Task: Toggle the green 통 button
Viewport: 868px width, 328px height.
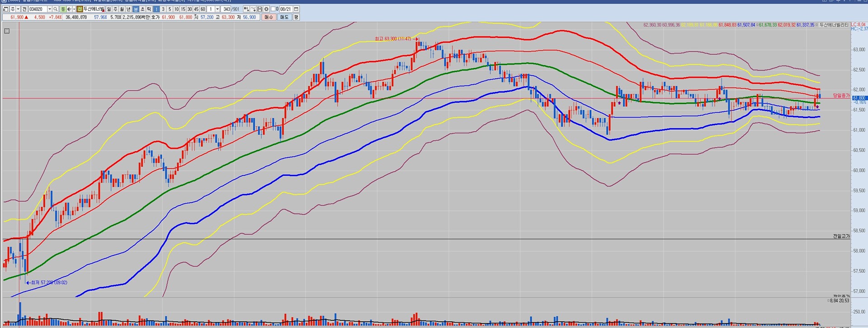Action: coord(63,9)
